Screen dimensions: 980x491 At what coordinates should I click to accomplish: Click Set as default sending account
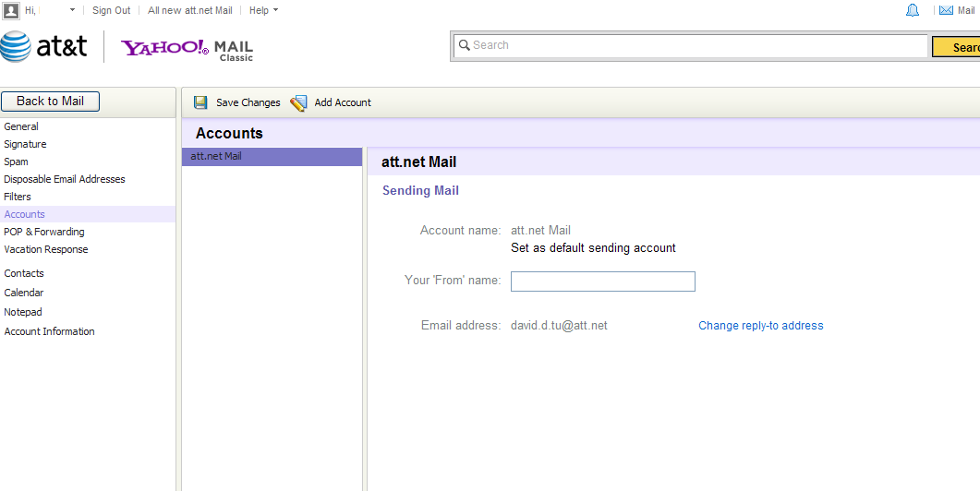tap(593, 248)
